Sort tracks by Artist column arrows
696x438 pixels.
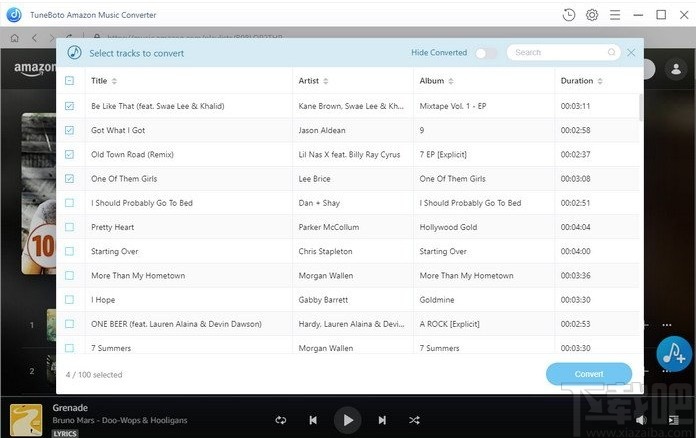[325, 81]
